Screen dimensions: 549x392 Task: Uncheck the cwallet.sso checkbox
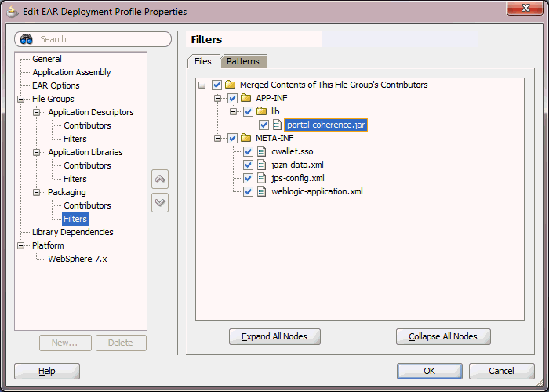249,151
